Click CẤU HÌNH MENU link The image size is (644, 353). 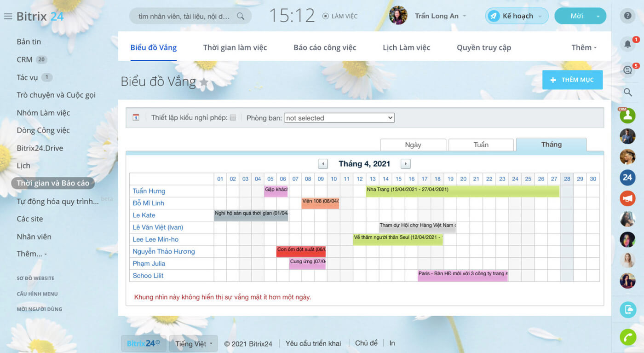tap(37, 294)
